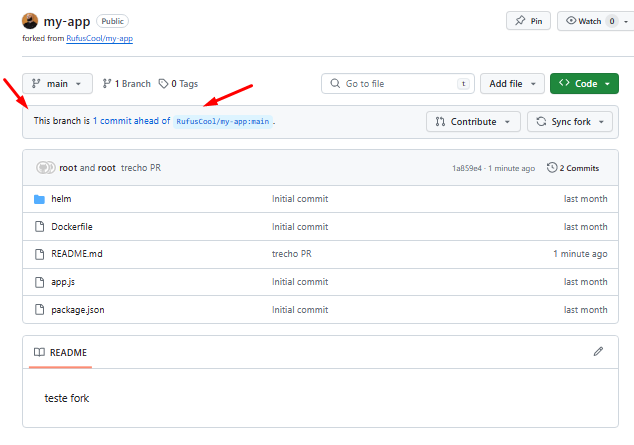Image resolution: width=634 pixels, height=445 pixels.
Task: Open the main branch selector dropdown
Action: (57, 84)
